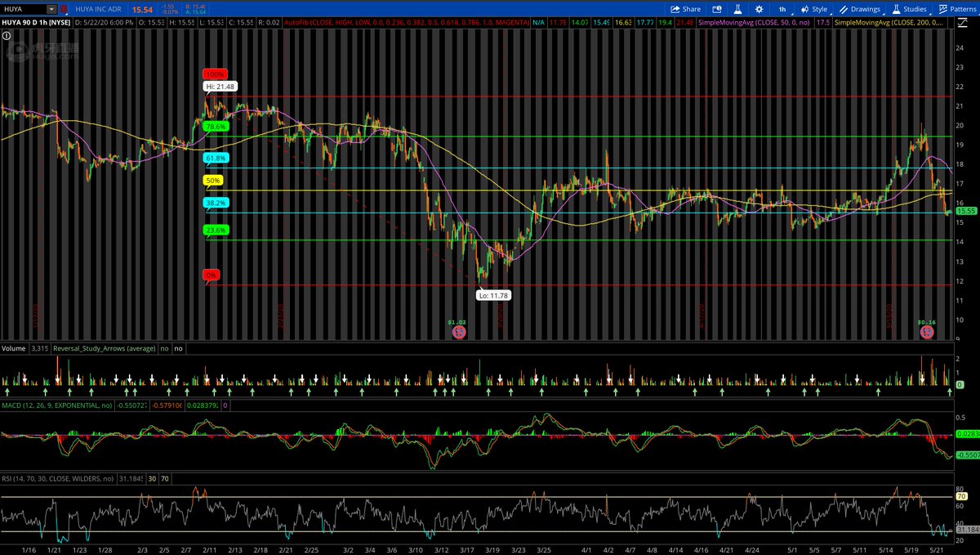The image size is (980, 555).
Task: Click the 78.6% Fibonacci level tag
Action: [x=216, y=128]
